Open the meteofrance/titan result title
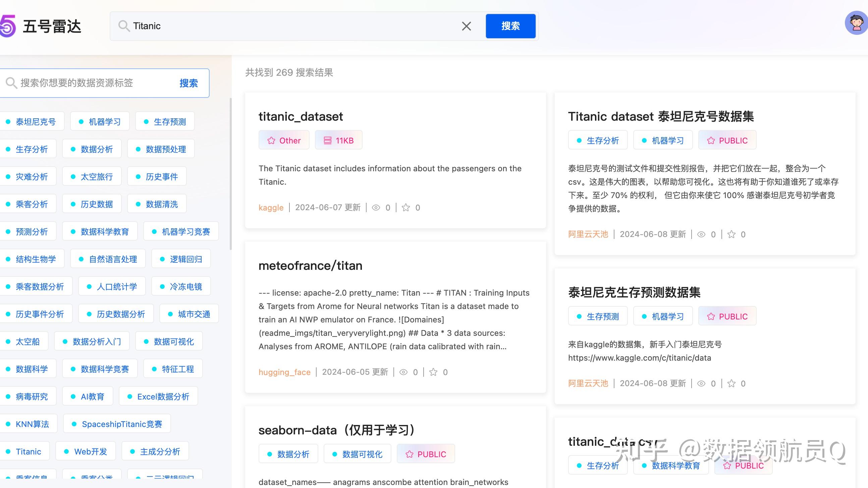Viewport: 868px width, 488px height. (310, 266)
